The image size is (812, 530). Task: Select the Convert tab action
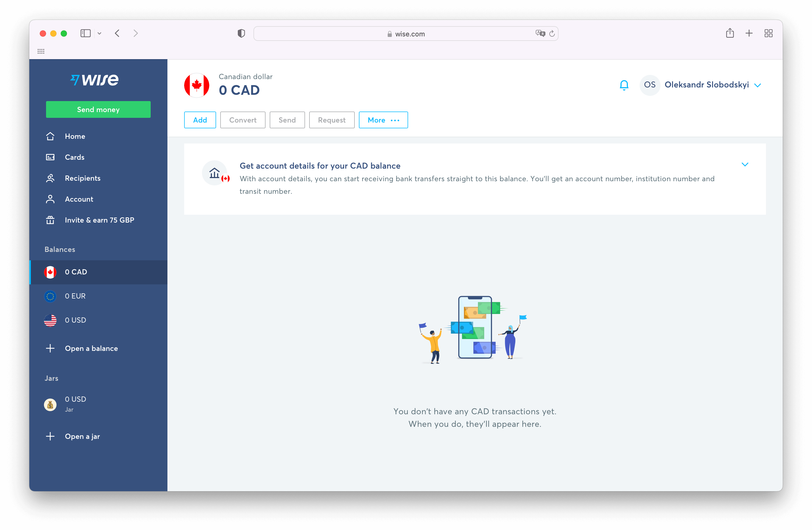coord(243,120)
